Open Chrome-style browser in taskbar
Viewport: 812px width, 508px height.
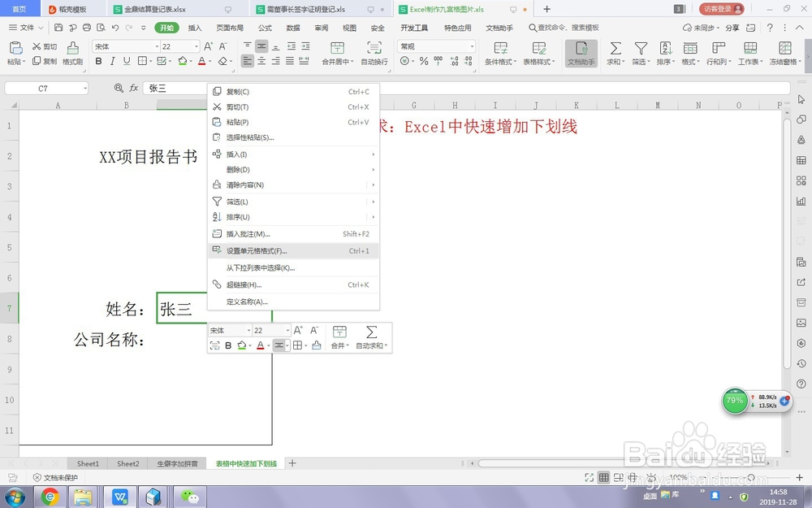click(x=50, y=497)
